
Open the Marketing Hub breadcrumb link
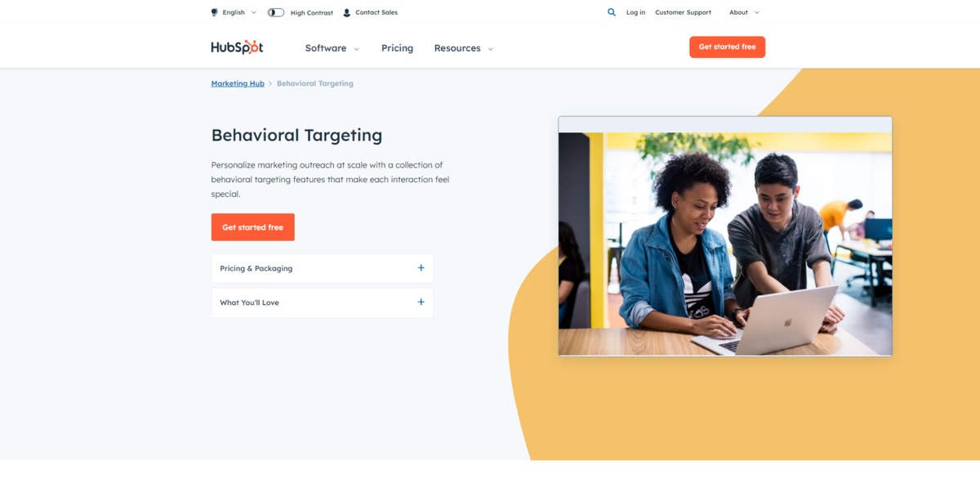[x=238, y=83]
